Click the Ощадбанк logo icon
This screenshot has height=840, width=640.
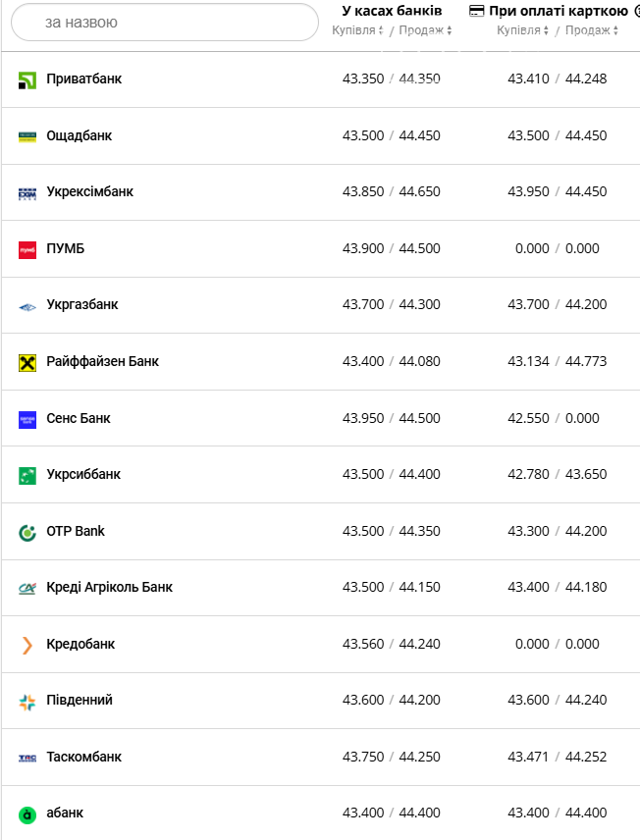pos(27,136)
